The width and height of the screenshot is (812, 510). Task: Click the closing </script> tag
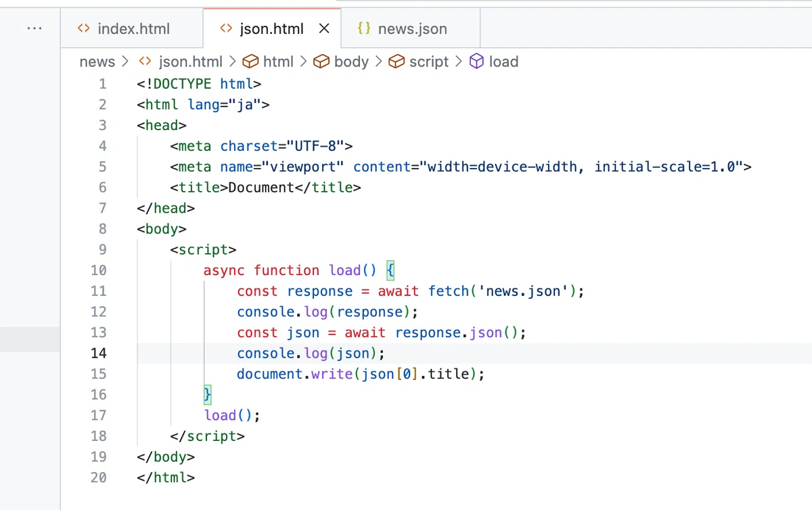pos(207,436)
